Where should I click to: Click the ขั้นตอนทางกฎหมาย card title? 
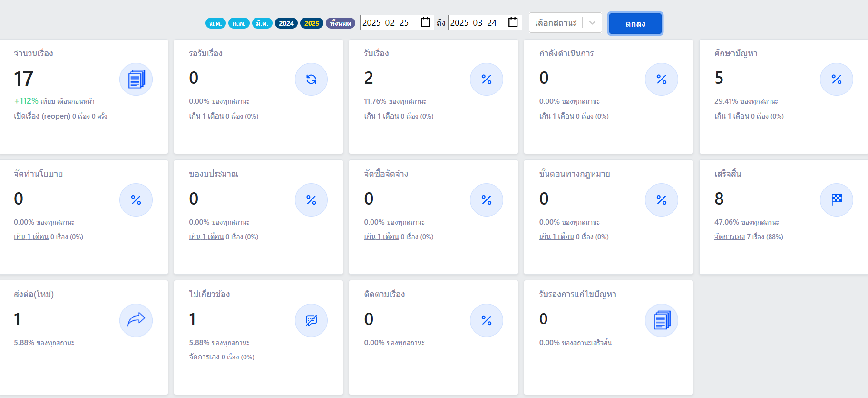point(575,174)
